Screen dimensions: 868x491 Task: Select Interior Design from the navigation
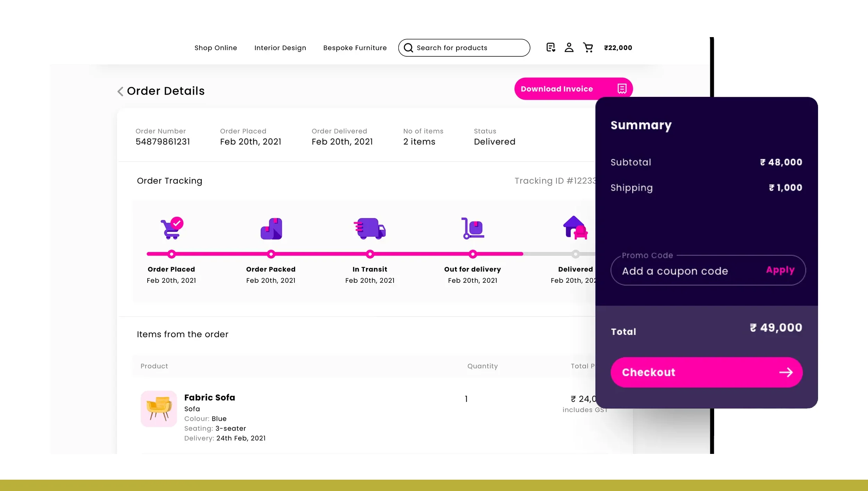tap(280, 48)
